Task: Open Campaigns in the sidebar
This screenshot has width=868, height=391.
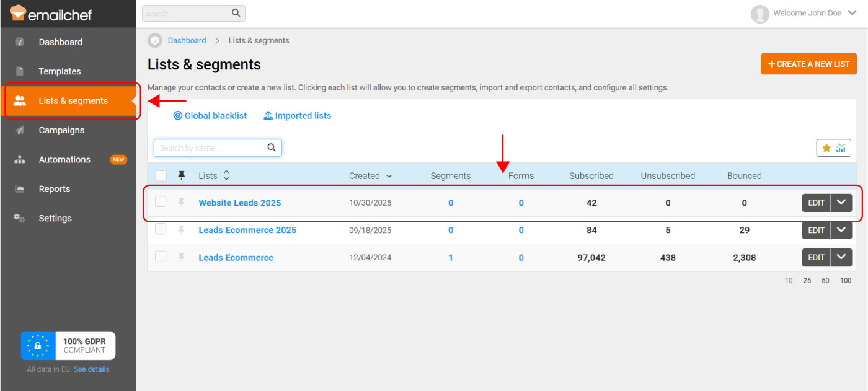Action: pyautogui.click(x=61, y=130)
